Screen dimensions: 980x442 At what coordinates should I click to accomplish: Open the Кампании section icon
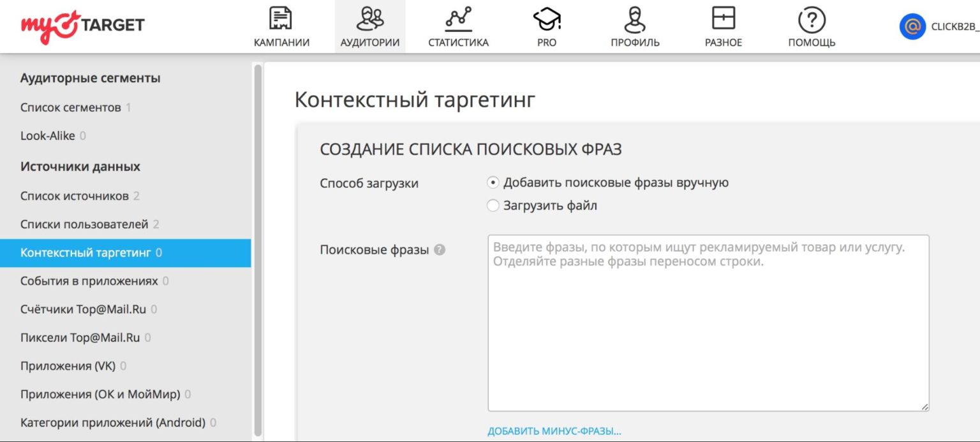(281, 19)
